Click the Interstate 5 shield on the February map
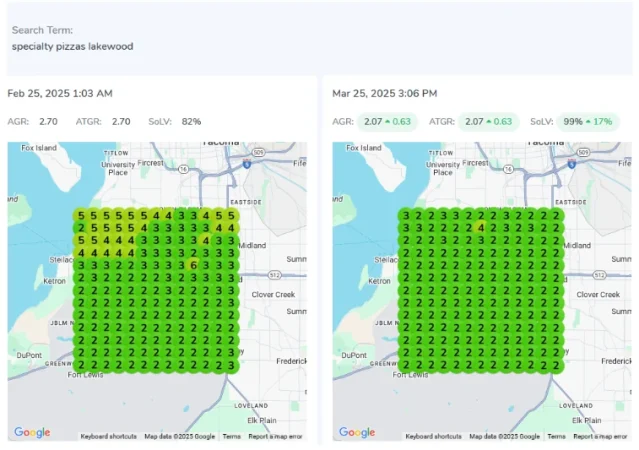This screenshot has width=639, height=450. pyautogui.click(x=246, y=164)
